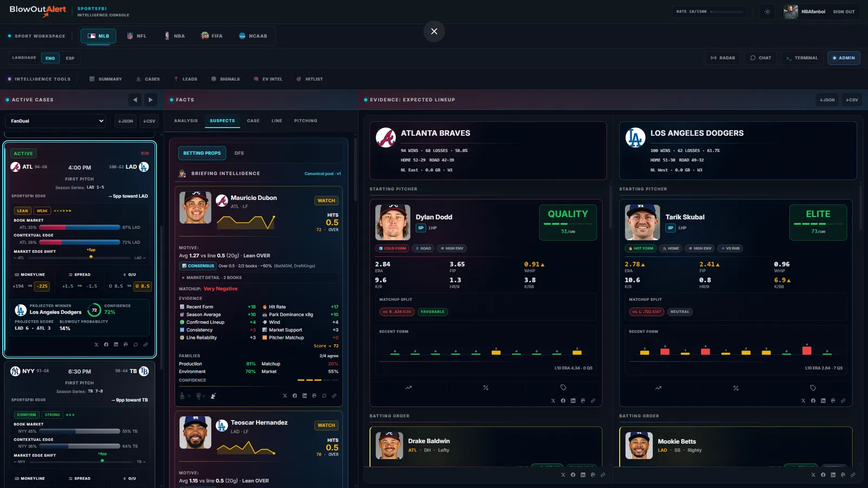Pick the U 8.5 under odds
The image size is (868, 488).
[x=142, y=286]
